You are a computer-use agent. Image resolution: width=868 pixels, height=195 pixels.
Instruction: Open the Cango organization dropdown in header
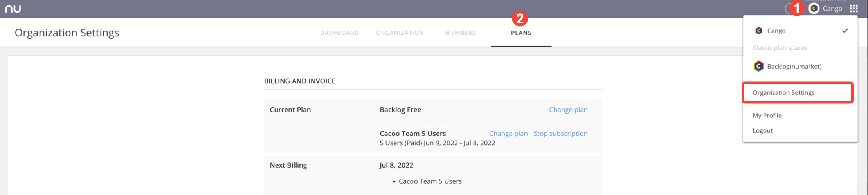(x=826, y=9)
